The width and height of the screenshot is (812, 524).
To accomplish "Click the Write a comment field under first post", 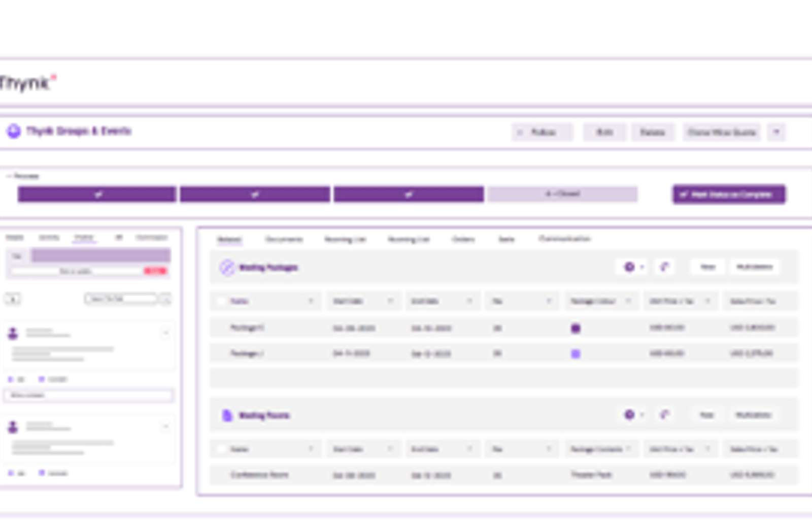I will coord(89,395).
